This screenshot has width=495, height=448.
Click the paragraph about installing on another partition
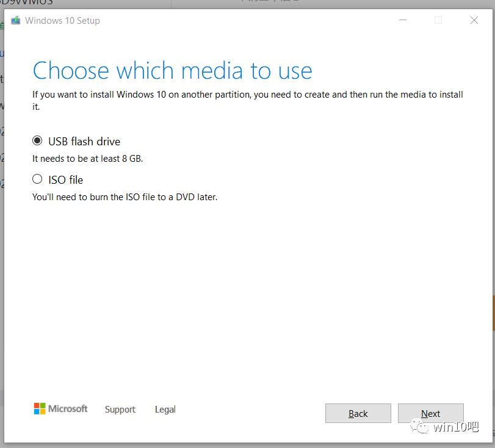click(x=248, y=100)
